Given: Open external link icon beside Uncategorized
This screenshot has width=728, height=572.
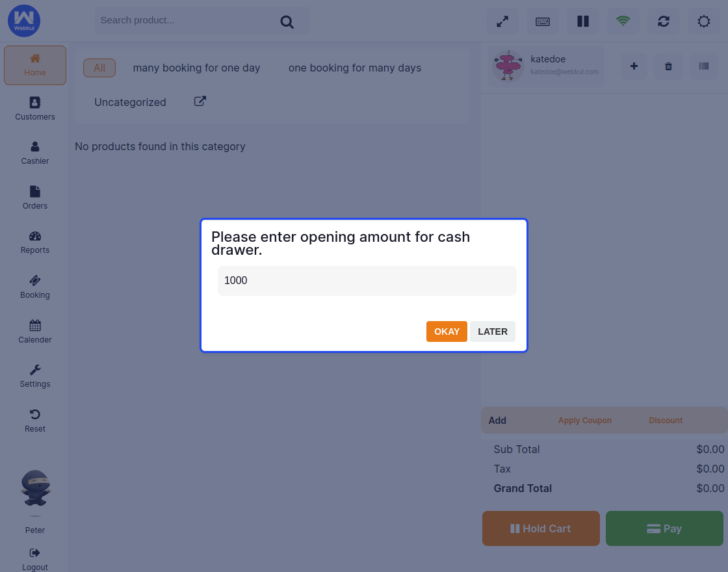Looking at the screenshot, I should (200, 101).
